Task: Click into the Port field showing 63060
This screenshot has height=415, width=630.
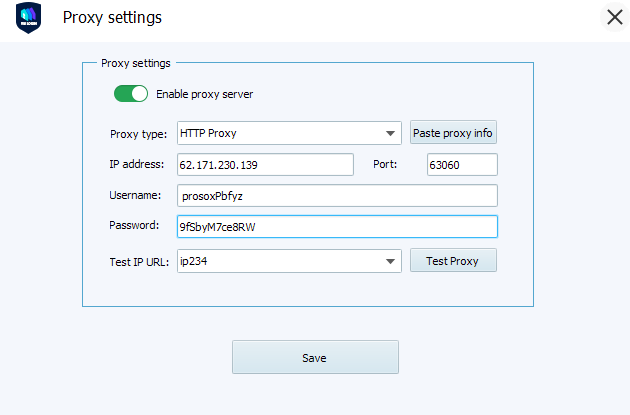Action: [x=461, y=164]
